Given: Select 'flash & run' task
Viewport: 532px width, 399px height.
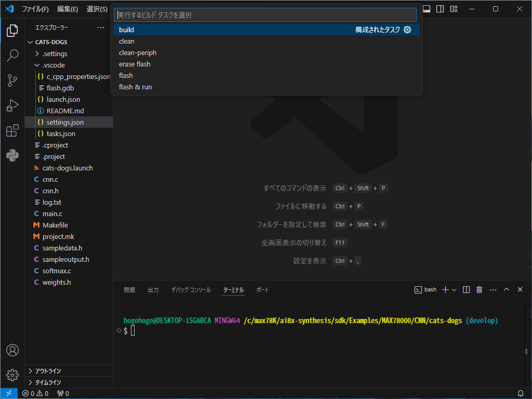Looking at the screenshot, I should click(x=136, y=87).
